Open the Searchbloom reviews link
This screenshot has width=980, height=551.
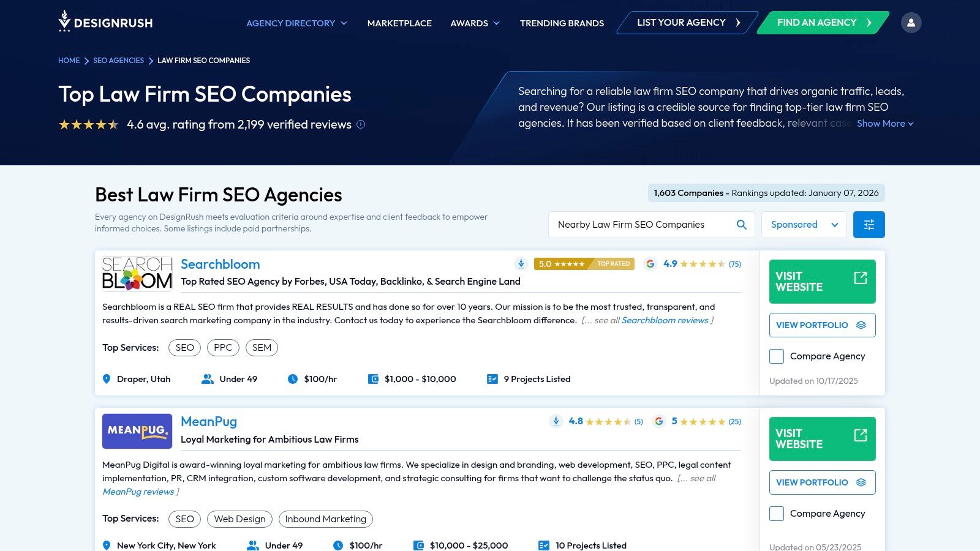point(665,320)
